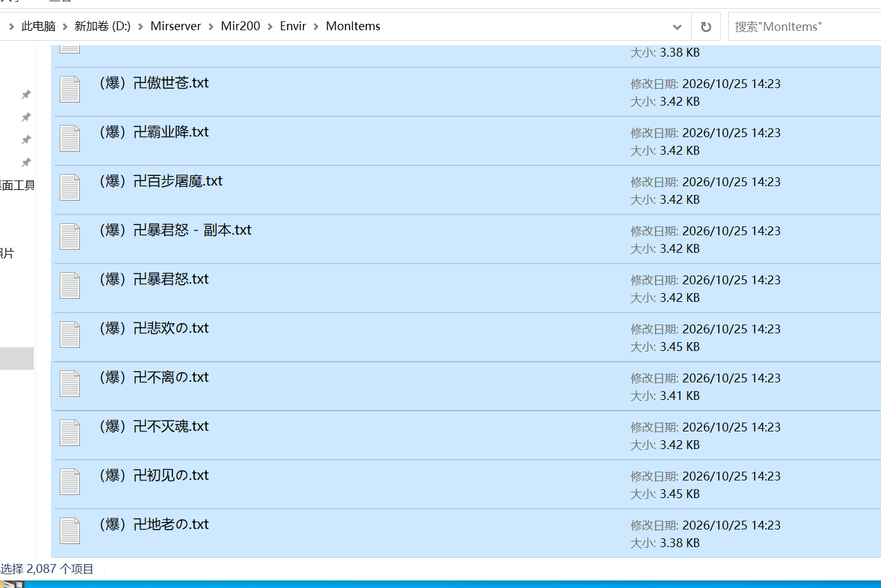Open the address bar history dropdown
This screenshot has height=588, width=881.
coord(677,26)
